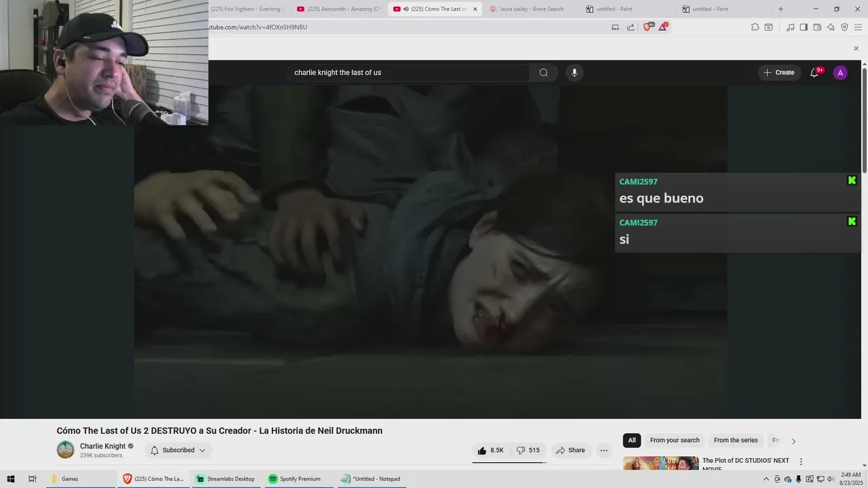Click the "es que bueno" chat message

point(661,199)
